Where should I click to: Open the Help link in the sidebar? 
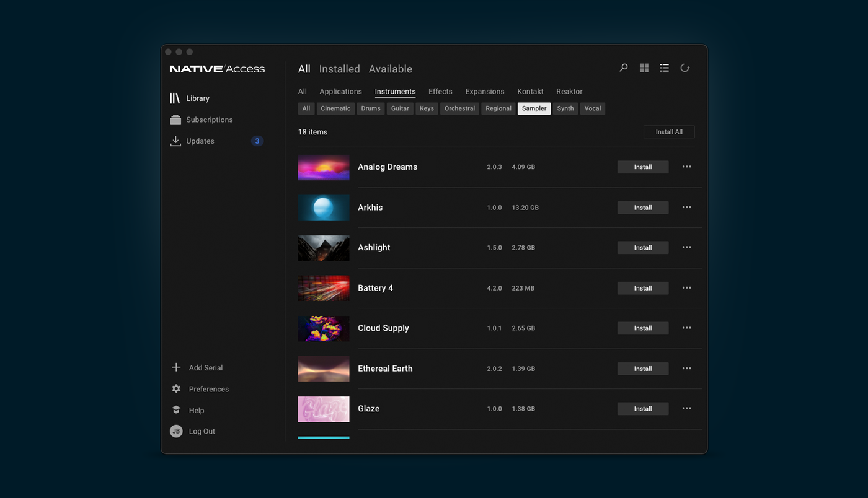(197, 411)
